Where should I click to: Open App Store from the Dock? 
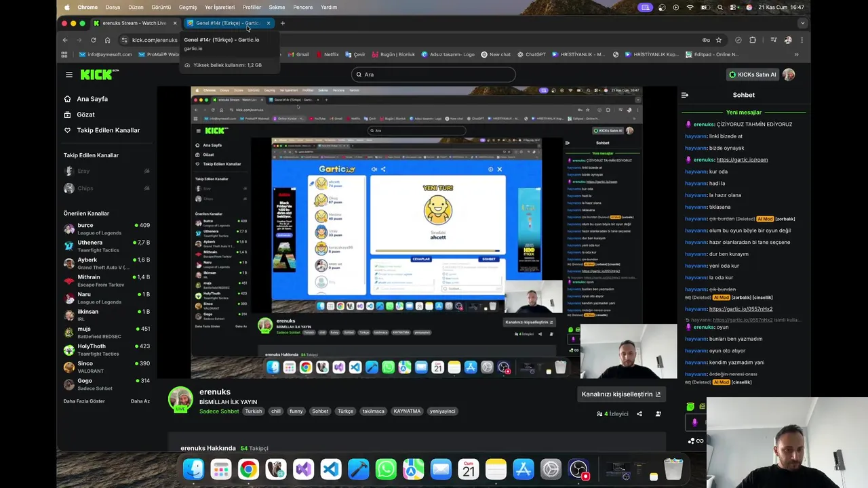tap(524, 469)
